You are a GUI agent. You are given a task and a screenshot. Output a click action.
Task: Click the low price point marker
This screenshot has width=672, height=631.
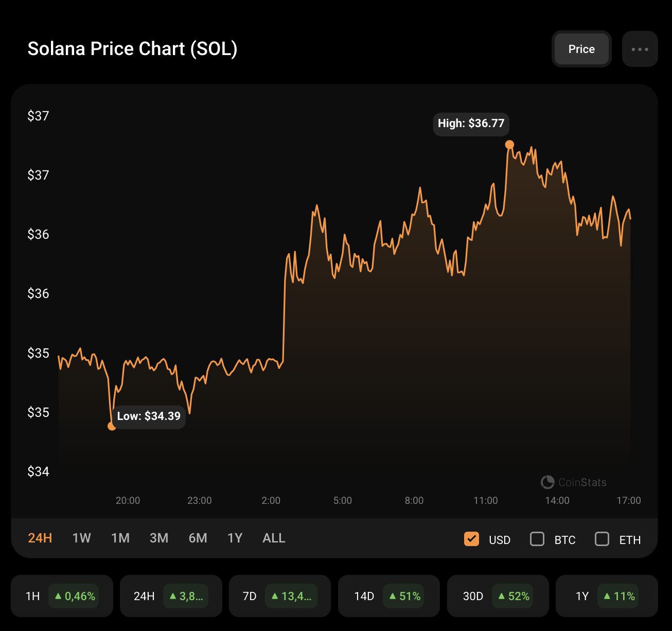point(112,426)
